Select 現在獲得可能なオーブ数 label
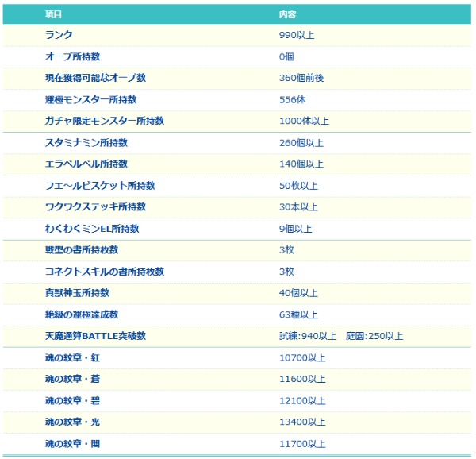This screenshot has height=459, width=476. click(96, 78)
